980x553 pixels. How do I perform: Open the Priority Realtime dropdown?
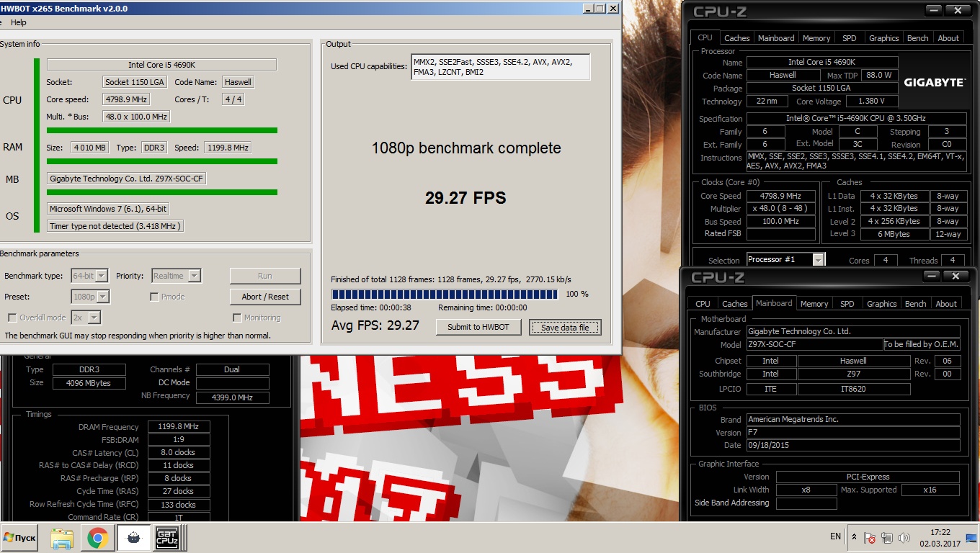pyautogui.click(x=176, y=276)
